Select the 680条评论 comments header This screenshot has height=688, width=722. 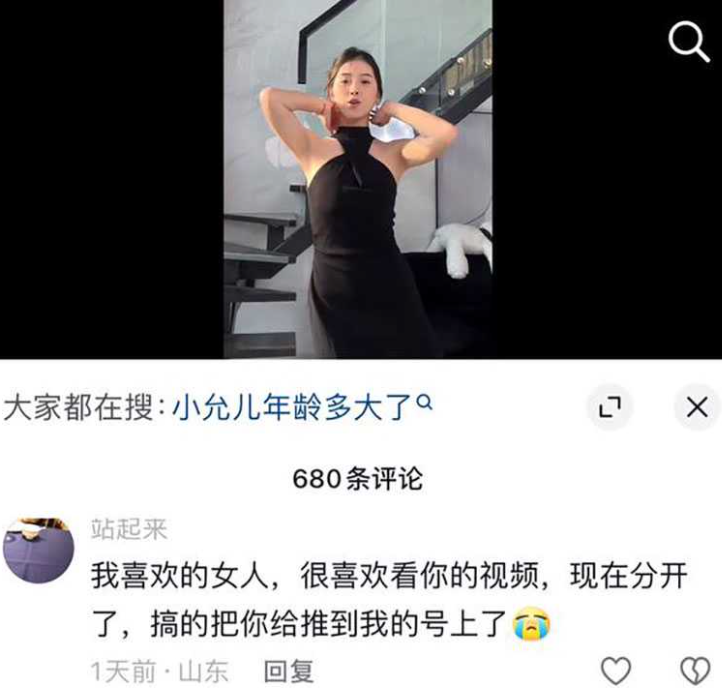[358, 478]
